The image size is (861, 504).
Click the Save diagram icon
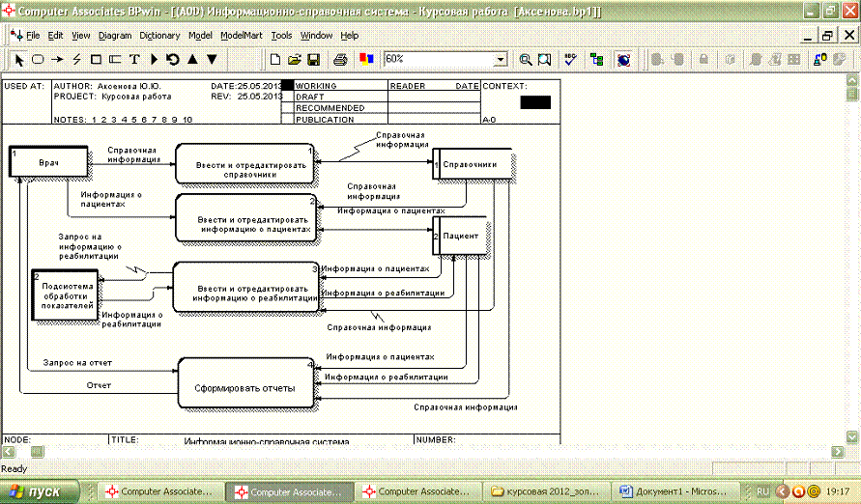pos(313,59)
